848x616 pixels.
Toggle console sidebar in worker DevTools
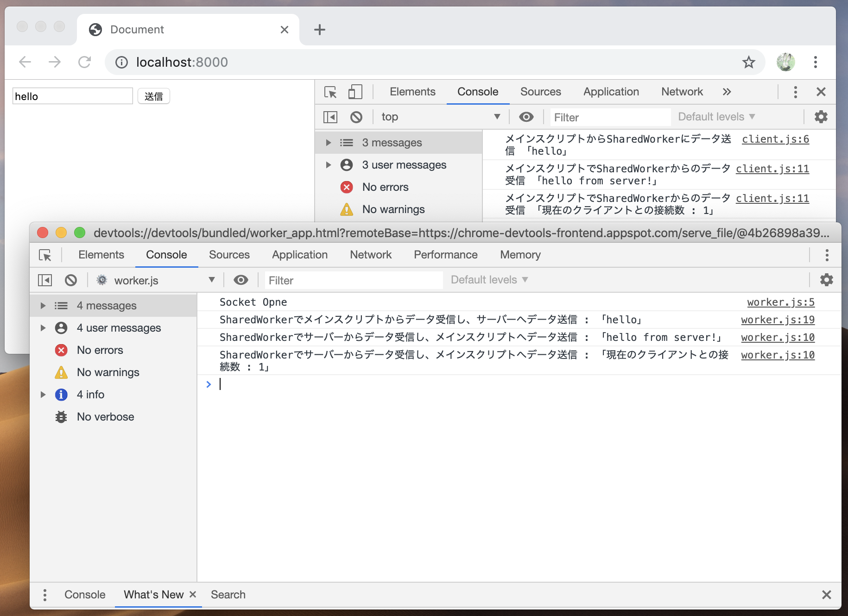click(45, 280)
